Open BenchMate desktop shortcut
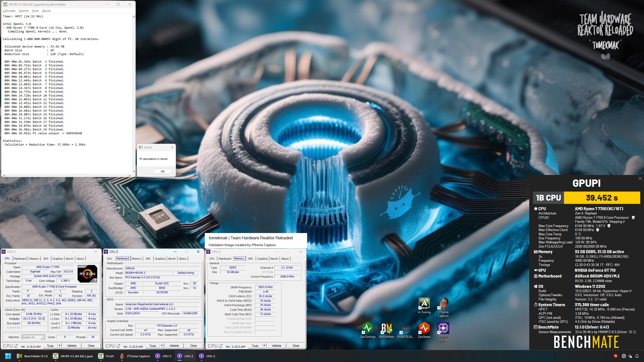 click(x=387, y=330)
